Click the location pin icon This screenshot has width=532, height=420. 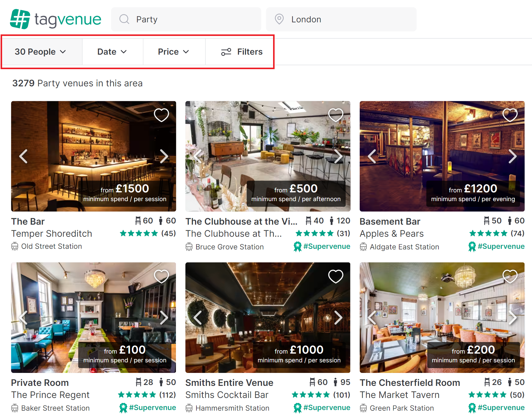[x=279, y=19]
